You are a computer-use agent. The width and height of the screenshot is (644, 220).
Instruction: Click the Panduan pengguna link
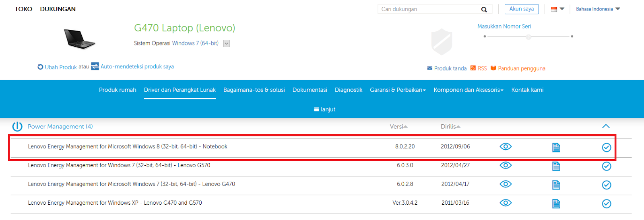(522, 68)
